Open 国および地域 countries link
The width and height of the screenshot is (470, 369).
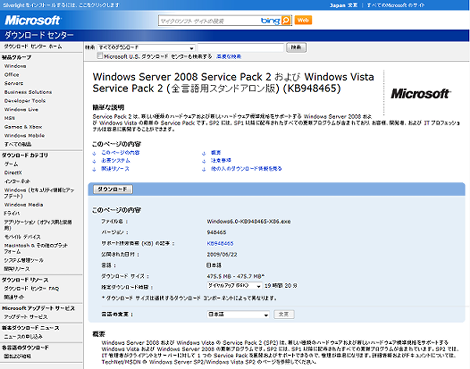coord(17,356)
